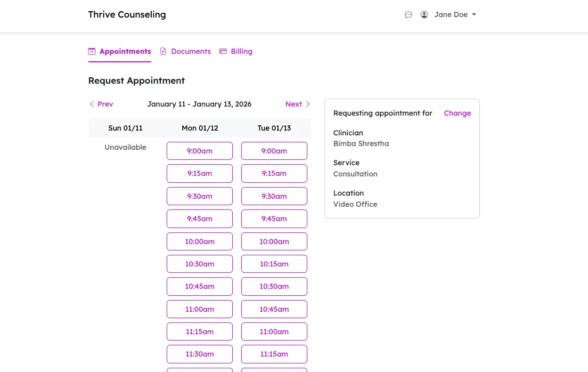588x372 pixels.
Task: Click the chat messages icon
Action: tap(409, 15)
